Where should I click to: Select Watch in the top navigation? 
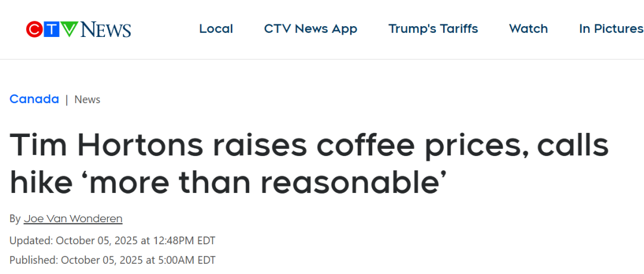point(528,29)
